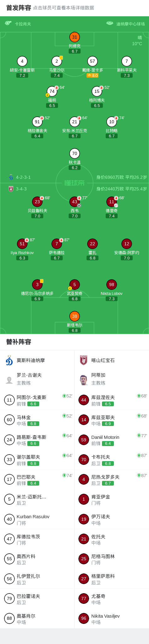149x644 pixels.
Task: Click the referee whistle icon
Action: pos(8,23)
